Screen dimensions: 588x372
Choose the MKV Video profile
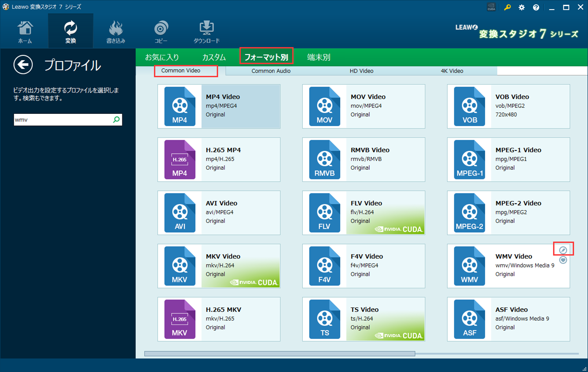point(219,266)
